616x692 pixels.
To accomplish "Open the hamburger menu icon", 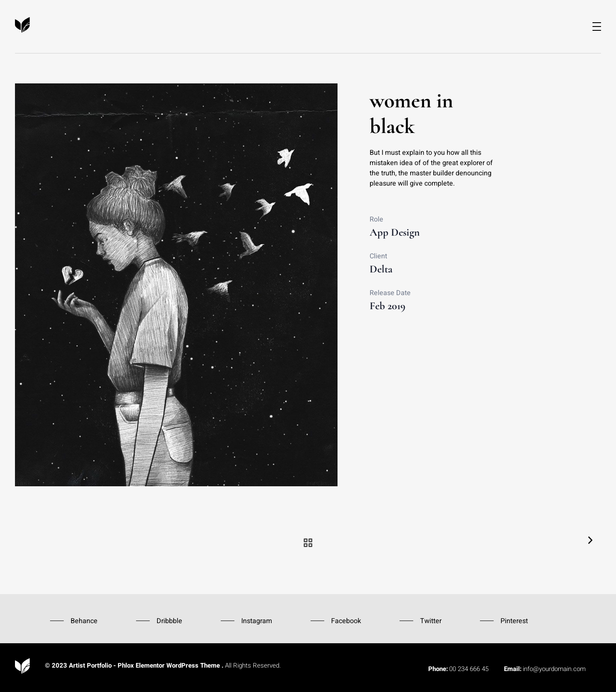I will coord(596,27).
